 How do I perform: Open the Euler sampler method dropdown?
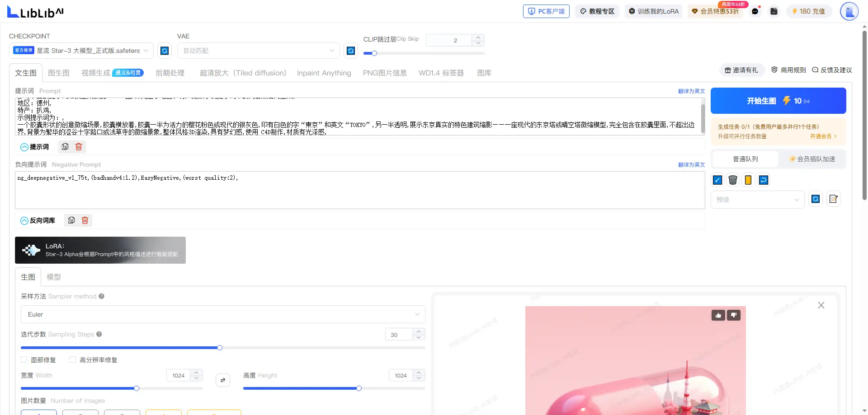coord(223,314)
